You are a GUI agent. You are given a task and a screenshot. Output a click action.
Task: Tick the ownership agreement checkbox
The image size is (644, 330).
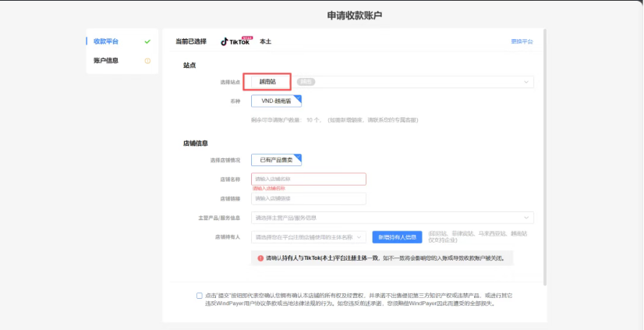[199, 296]
